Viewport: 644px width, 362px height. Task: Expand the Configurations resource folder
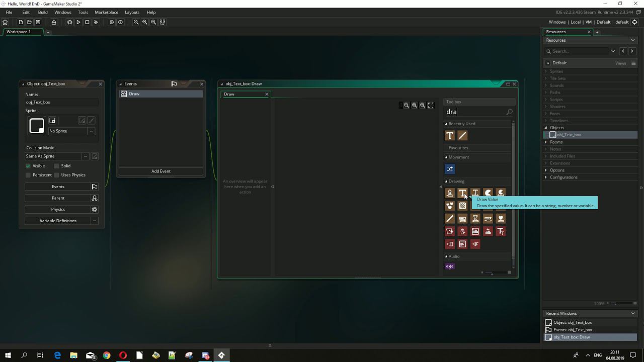tap(546, 177)
